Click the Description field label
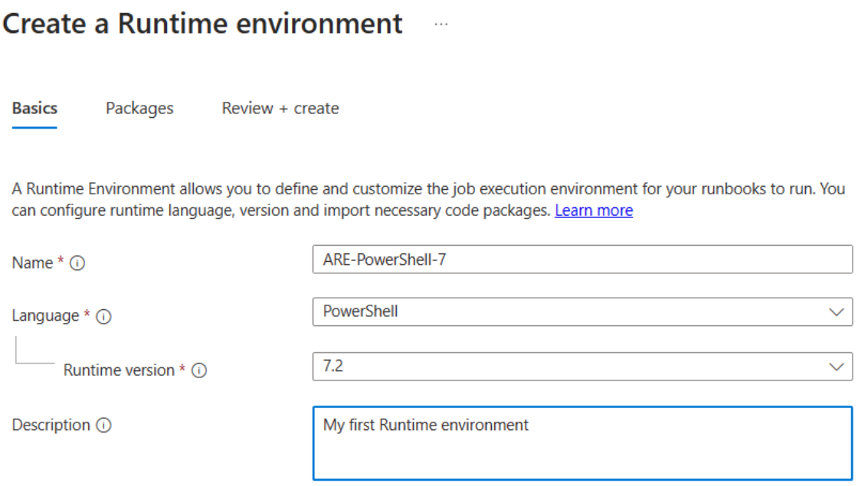Image resolution: width=868 pixels, height=486 pixels. [x=51, y=426]
